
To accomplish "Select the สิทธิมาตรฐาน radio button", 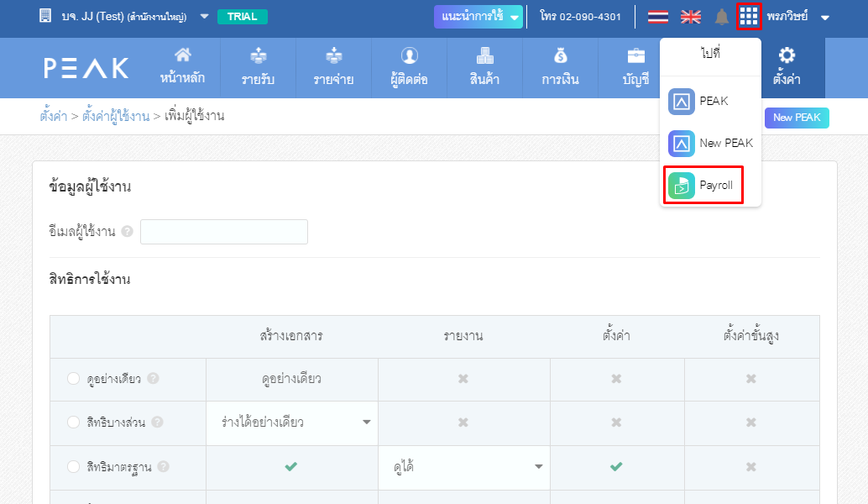I will pyautogui.click(x=73, y=466).
